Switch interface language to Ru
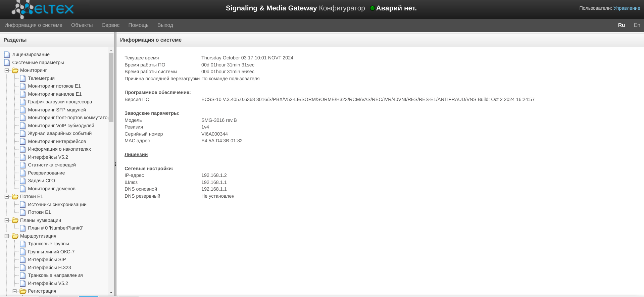The image size is (644, 297). 621,25
